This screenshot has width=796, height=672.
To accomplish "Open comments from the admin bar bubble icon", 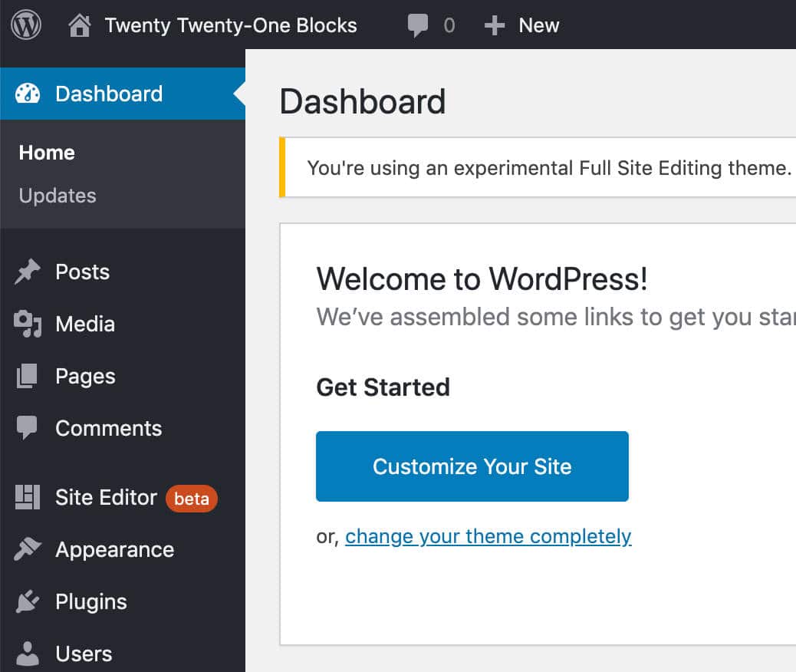I will [x=419, y=24].
